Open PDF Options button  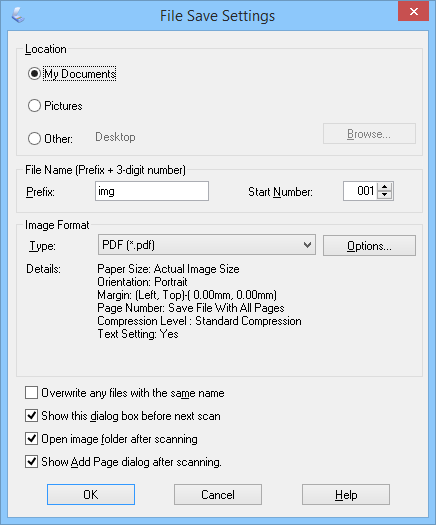pos(369,246)
